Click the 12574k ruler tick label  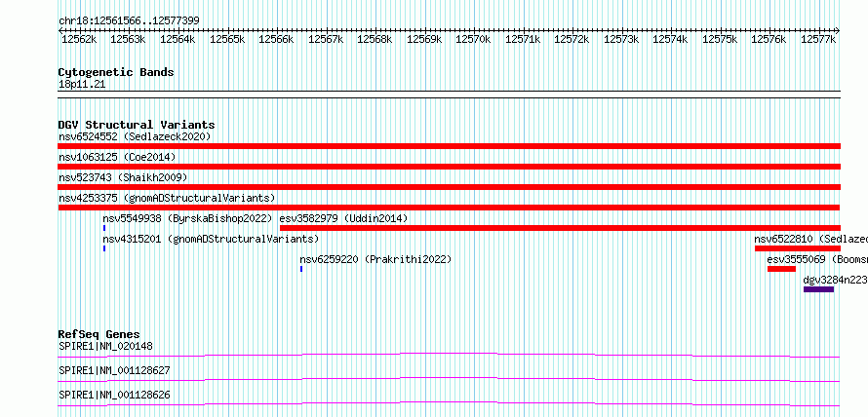coord(670,39)
